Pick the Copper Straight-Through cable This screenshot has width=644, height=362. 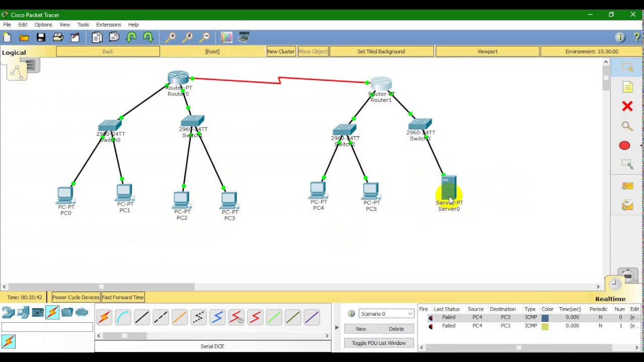pyautogui.click(x=142, y=317)
